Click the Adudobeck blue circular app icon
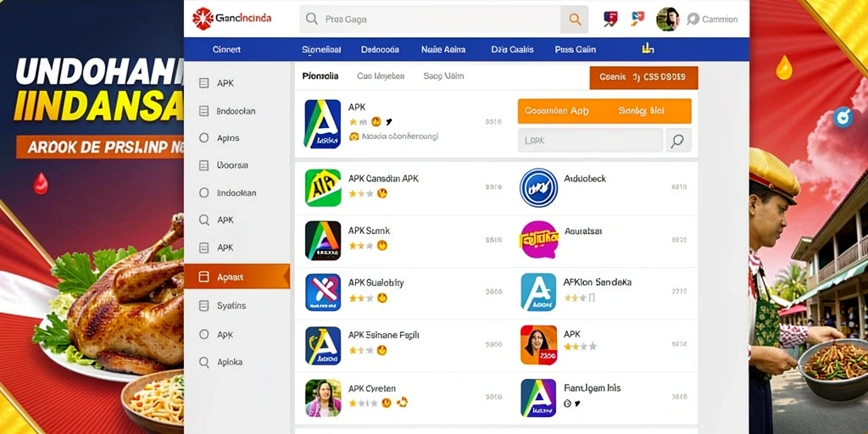This screenshot has height=434, width=868. point(538,188)
